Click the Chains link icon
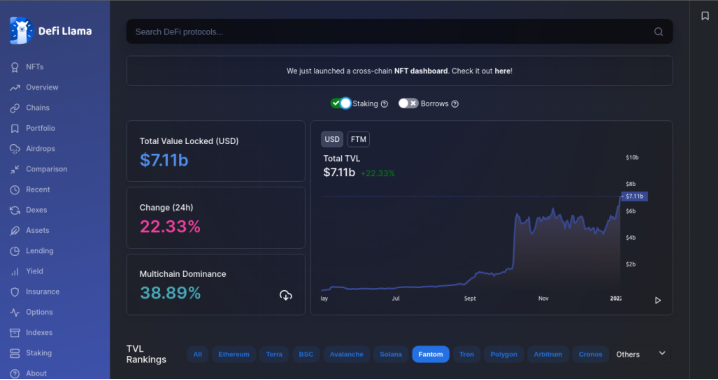The width and height of the screenshot is (718, 380). (x=15, y=108)
